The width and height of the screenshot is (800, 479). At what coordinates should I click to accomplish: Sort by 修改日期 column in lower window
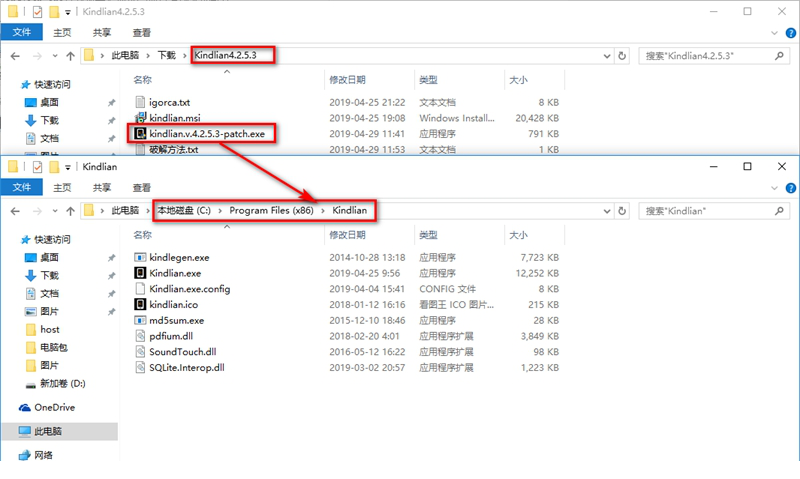pos(347,234)
